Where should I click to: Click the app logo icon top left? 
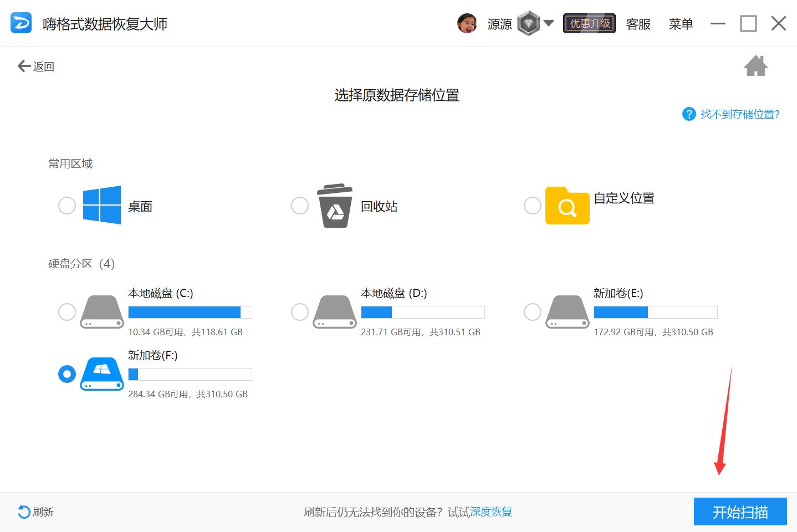21,23
